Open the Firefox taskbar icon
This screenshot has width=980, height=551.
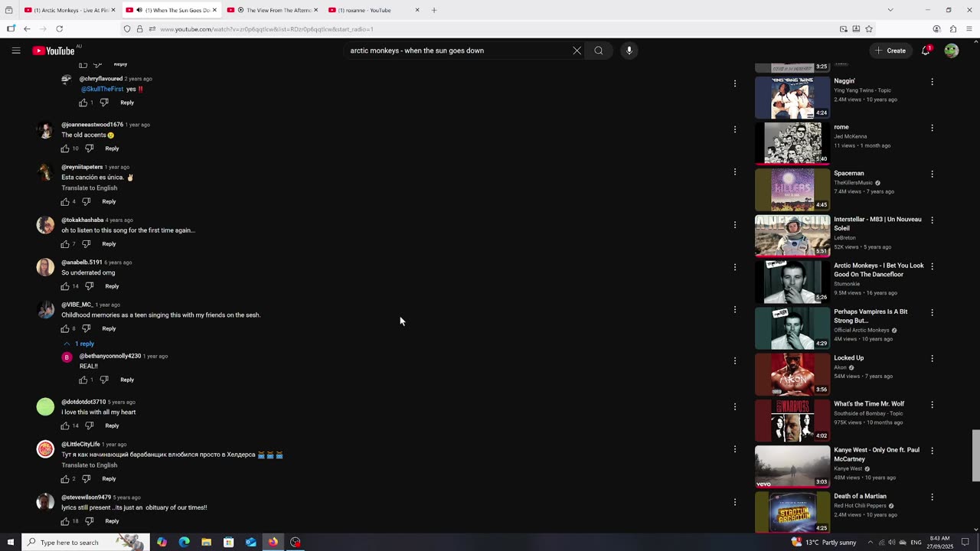pos(273,542)
